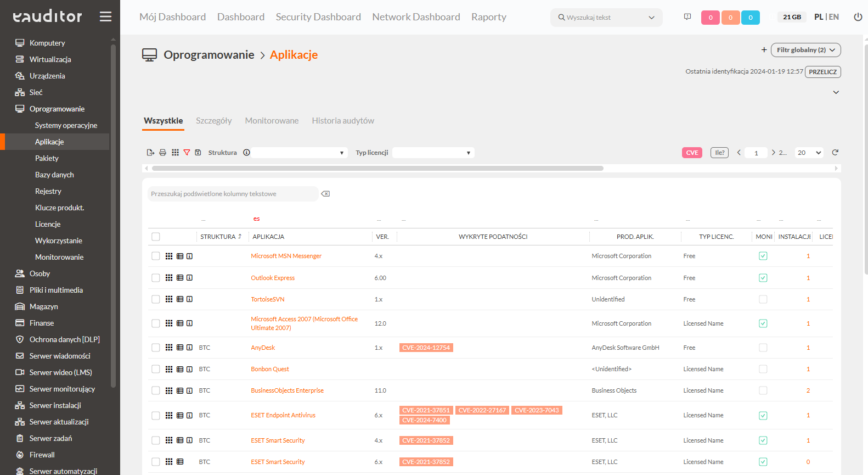Viewport: 868px width, 475px height.
Task: Click the horizontal scrollbar above the table
Action: (x=377, y=169)
